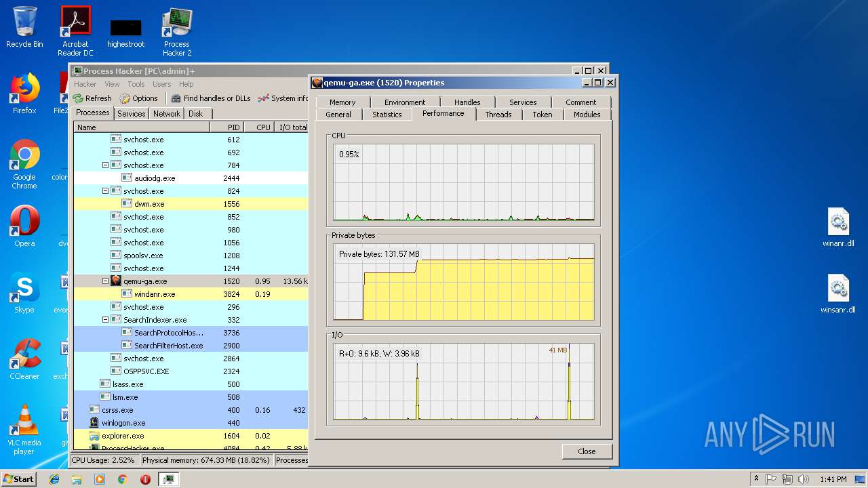Open the Token tab
Viewport: 868px width, 488px height.
pos(542,115)
